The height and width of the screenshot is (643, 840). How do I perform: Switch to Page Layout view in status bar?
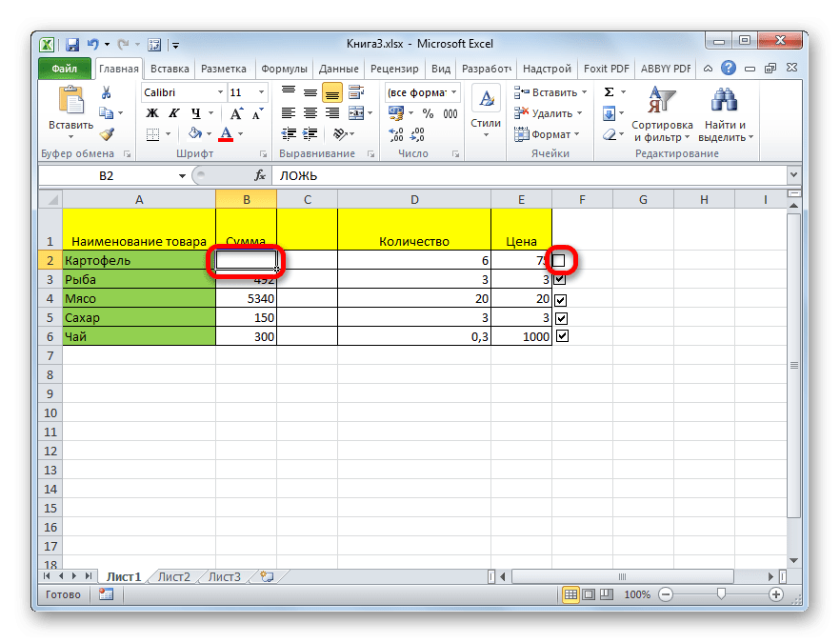pos(589,593)
